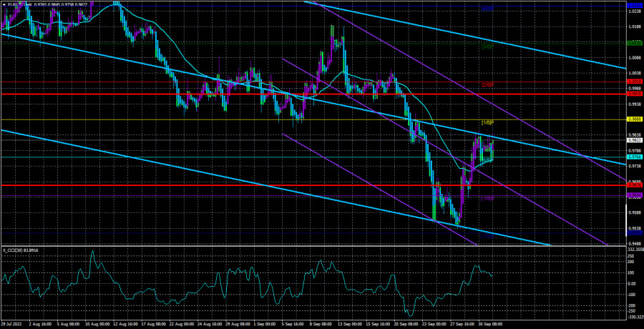The height and width of the screenshot is (329, 644).
Task: Click the 1.0238 price scale value
Action: point(633,13)
